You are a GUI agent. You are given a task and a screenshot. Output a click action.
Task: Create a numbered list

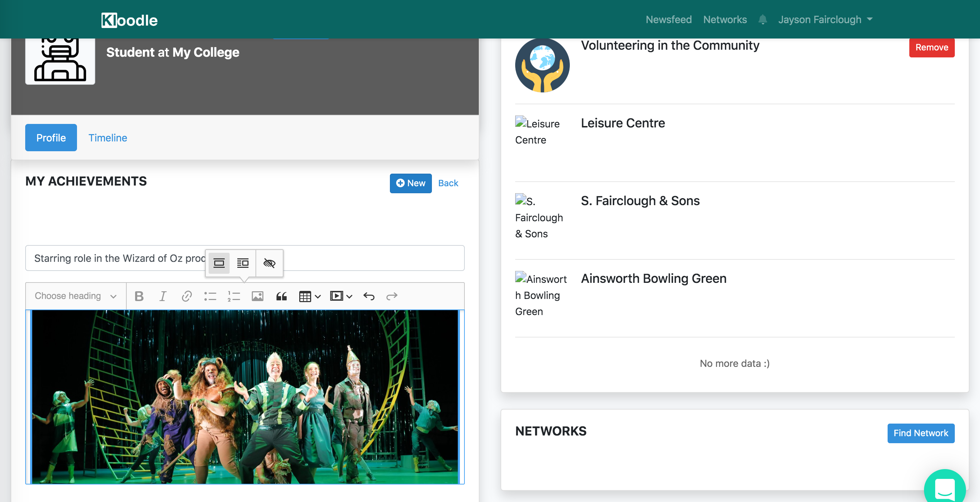[233, 296]
